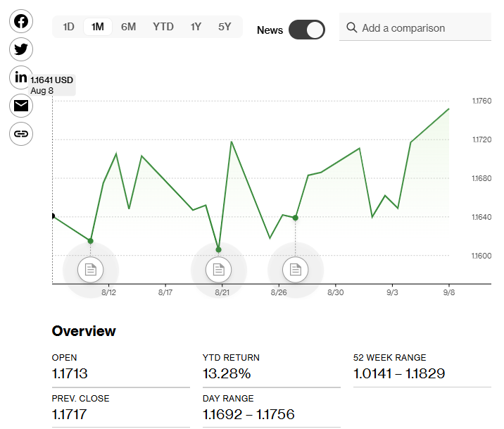Open news document icon near 8/12
The width and height of the screenshot is (504, 429).
(91, 269)
